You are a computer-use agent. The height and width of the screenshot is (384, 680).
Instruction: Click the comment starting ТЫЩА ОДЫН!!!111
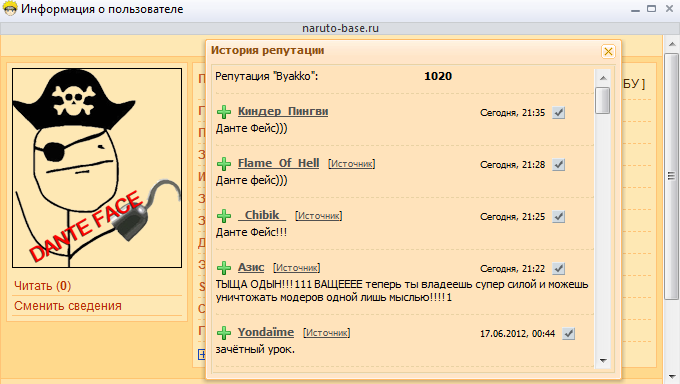pyautogui.click(x=402, y=291)
